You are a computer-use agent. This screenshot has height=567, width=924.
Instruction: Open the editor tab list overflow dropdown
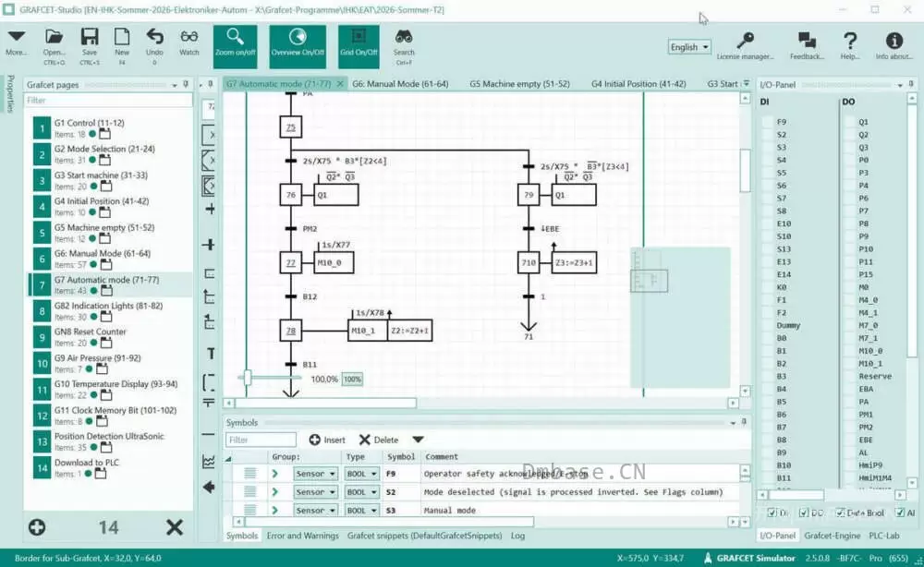[x=747, y=84]
